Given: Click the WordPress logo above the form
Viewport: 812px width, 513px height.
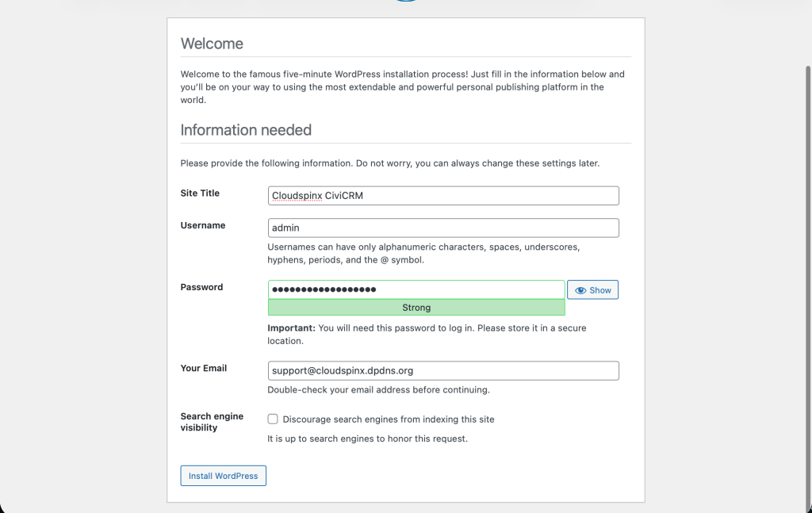Looking at the screenshot, I should coord(405,2).
